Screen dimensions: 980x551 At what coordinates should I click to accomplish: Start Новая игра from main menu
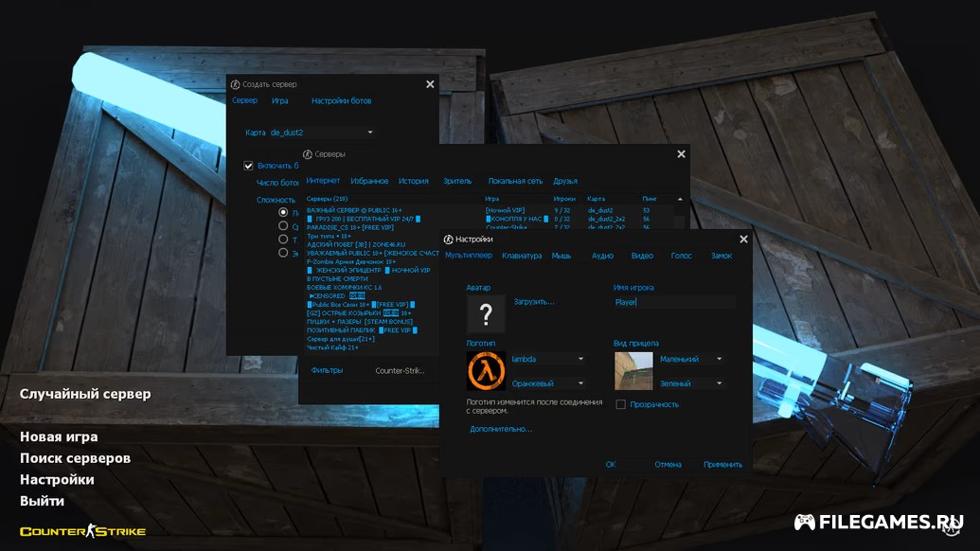pyautogui.click(x=59, y=436)
